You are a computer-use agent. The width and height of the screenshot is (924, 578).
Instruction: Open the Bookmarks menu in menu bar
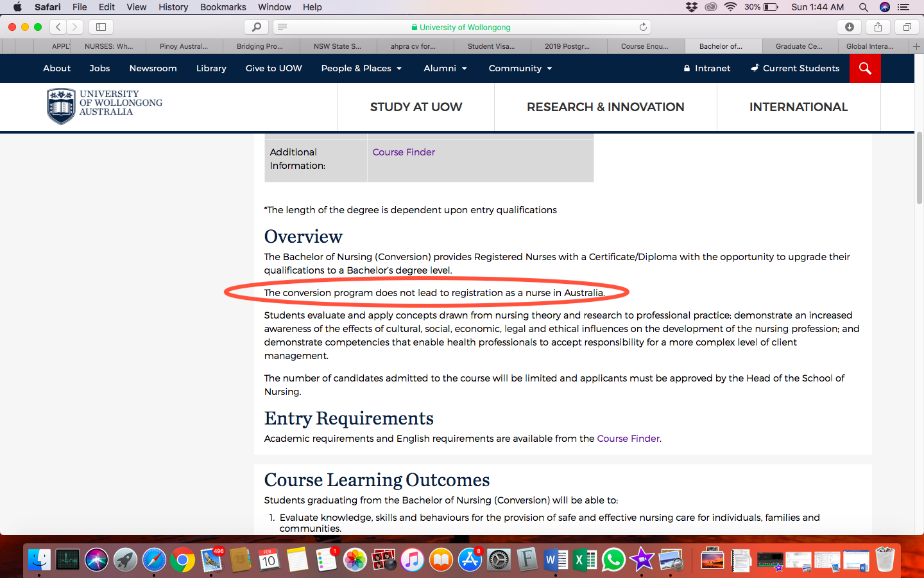coord(223,7)
